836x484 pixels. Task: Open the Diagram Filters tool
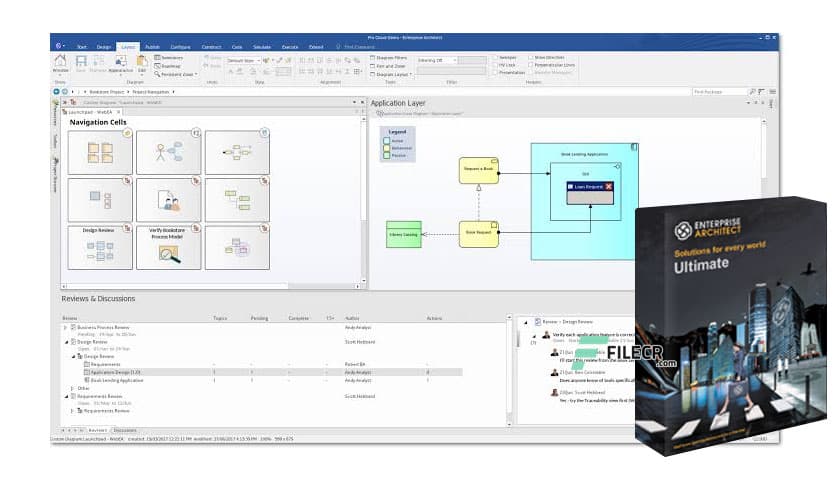[389, 58]
